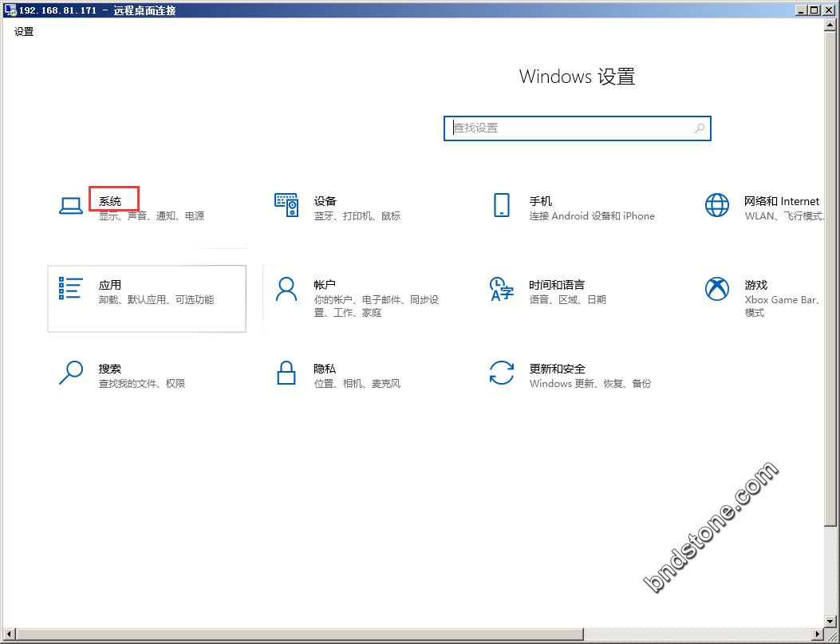
Task: Click the remote desktop title bar icon
Action: (10, 10)
